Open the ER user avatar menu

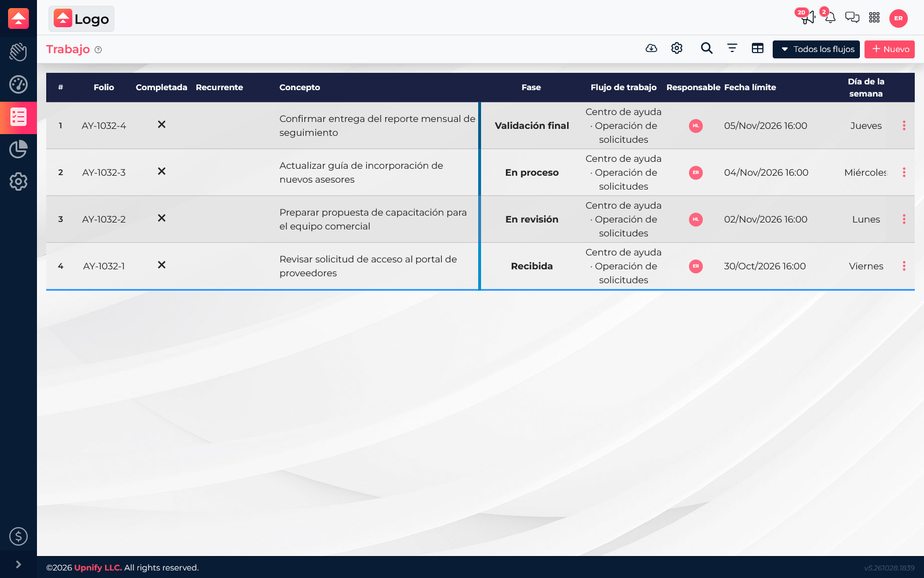[x=899, y=18]
